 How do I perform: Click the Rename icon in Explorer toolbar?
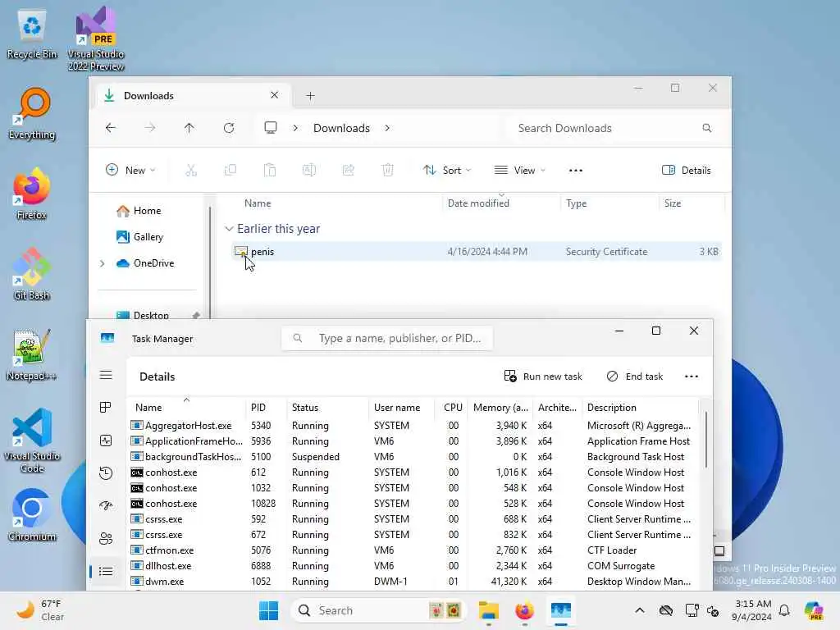(x=309, y=171)
